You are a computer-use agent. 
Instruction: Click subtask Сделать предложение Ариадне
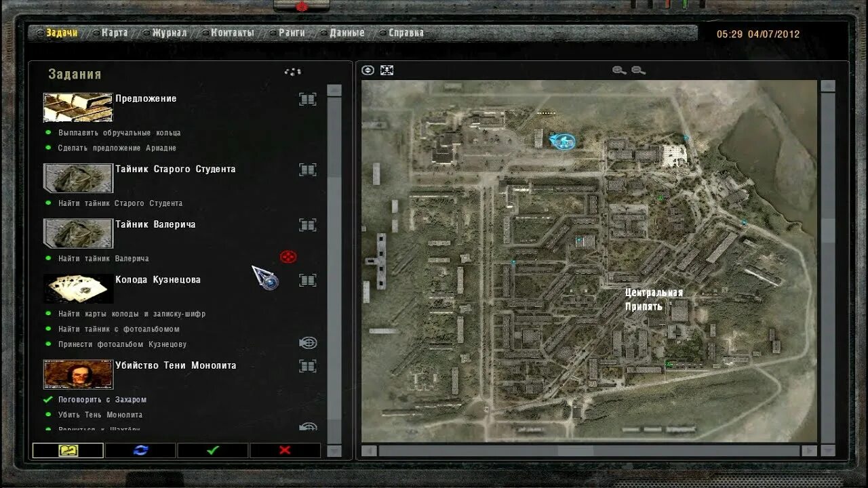tap(117, 148)
